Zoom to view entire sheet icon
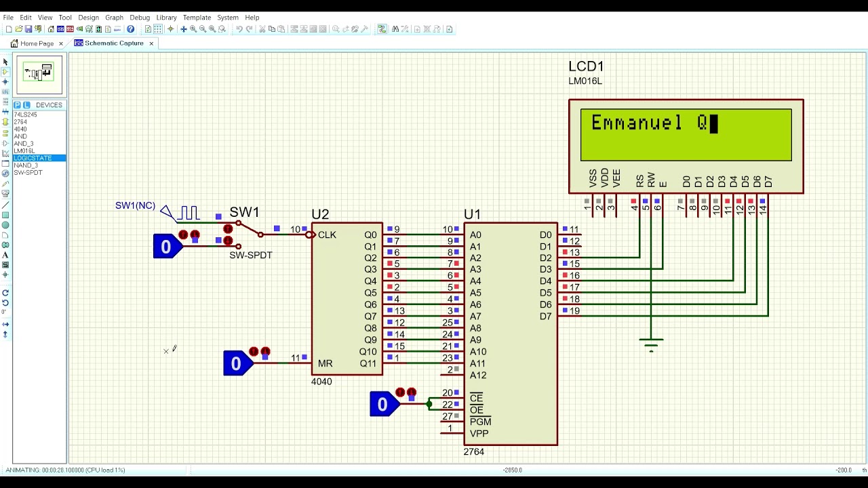This screenshot has width=868, height=488. pos(212,29)
